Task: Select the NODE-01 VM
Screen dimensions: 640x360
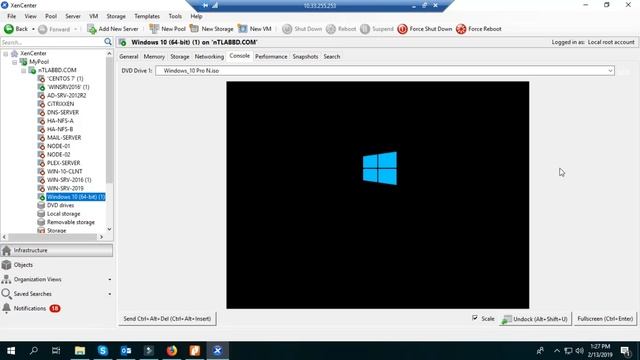Action: pyautogui.click(x=58, y=146)
